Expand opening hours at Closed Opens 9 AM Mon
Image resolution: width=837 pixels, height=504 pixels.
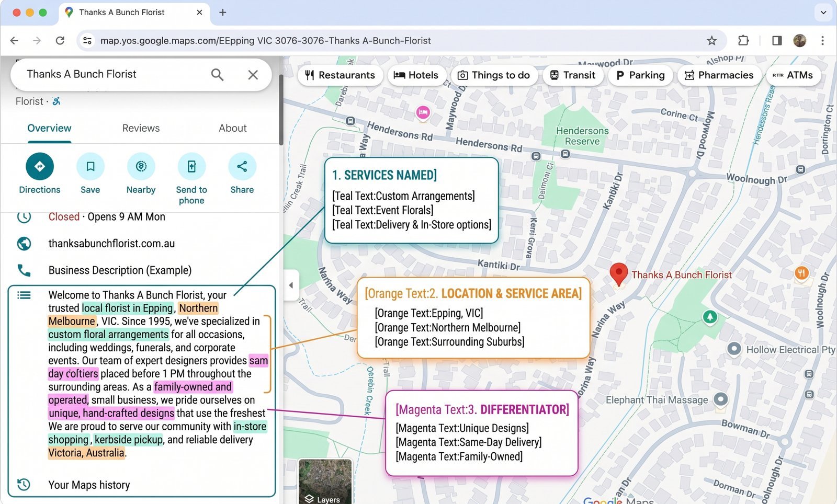click(x=107, y=217)
